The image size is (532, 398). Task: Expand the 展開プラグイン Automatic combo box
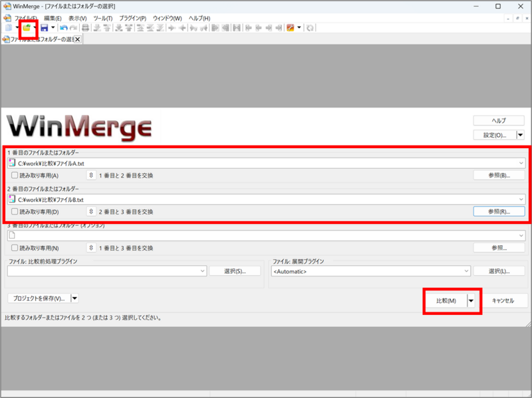467,270
